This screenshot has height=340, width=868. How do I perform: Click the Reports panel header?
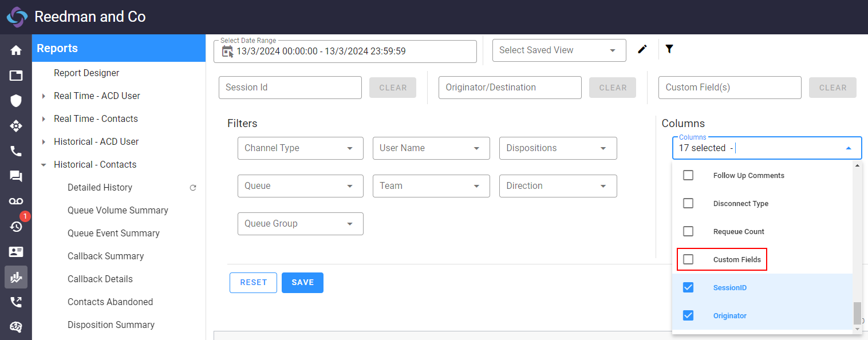point(119,48)
